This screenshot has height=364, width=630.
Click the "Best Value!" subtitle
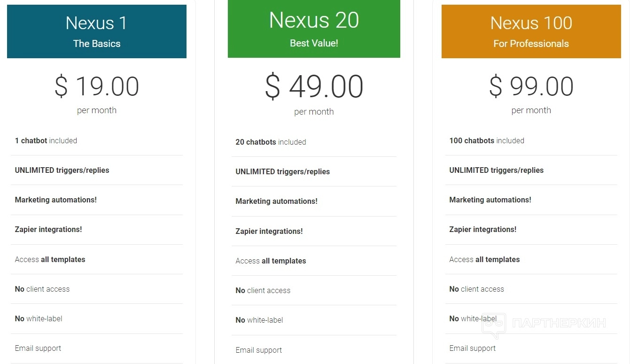click(314, 43)
